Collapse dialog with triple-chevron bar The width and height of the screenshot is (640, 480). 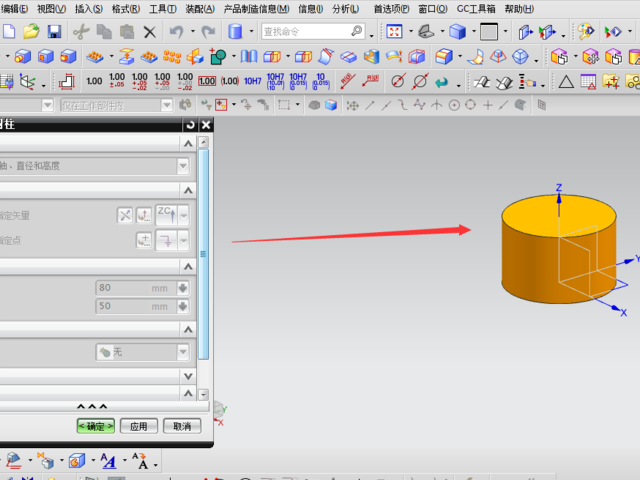[x=92, y=408]
